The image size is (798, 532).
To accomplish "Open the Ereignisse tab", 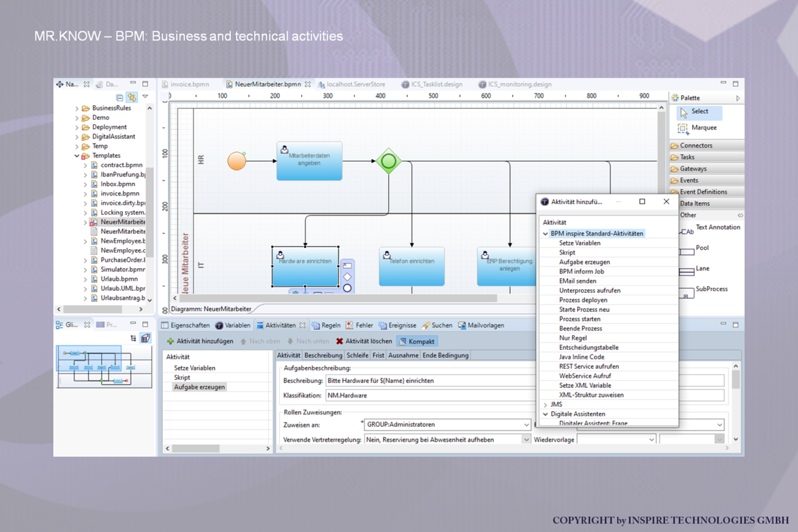I will [398, 325].
